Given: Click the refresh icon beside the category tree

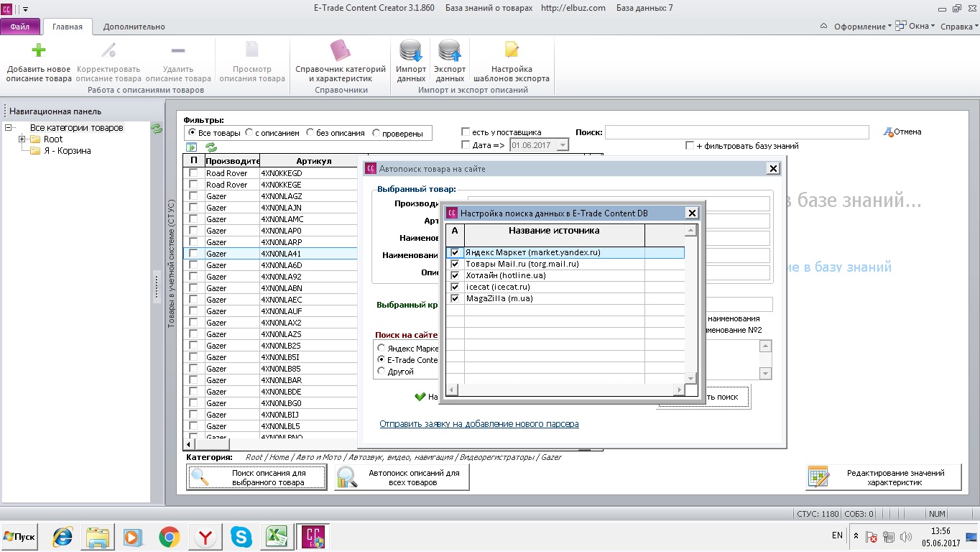Looking at the screenshot, I should [157, 129].
